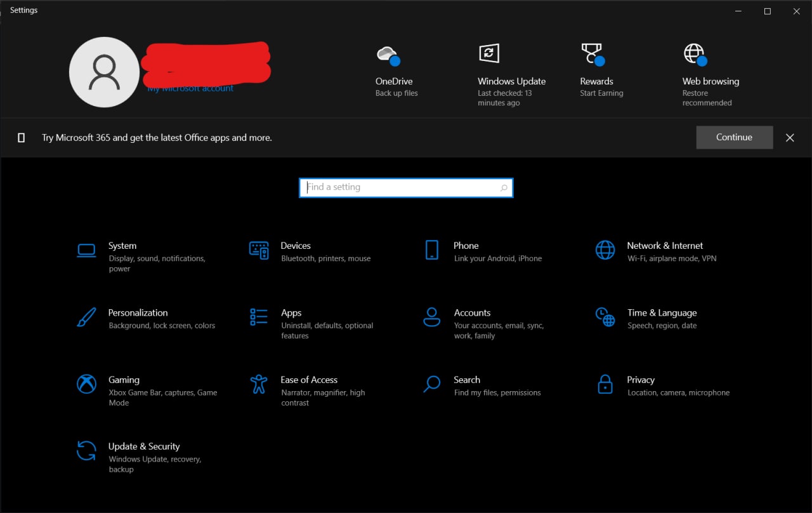Click the Apps title text
Viewport: 812px width, 513px height.
pos(291,313)
